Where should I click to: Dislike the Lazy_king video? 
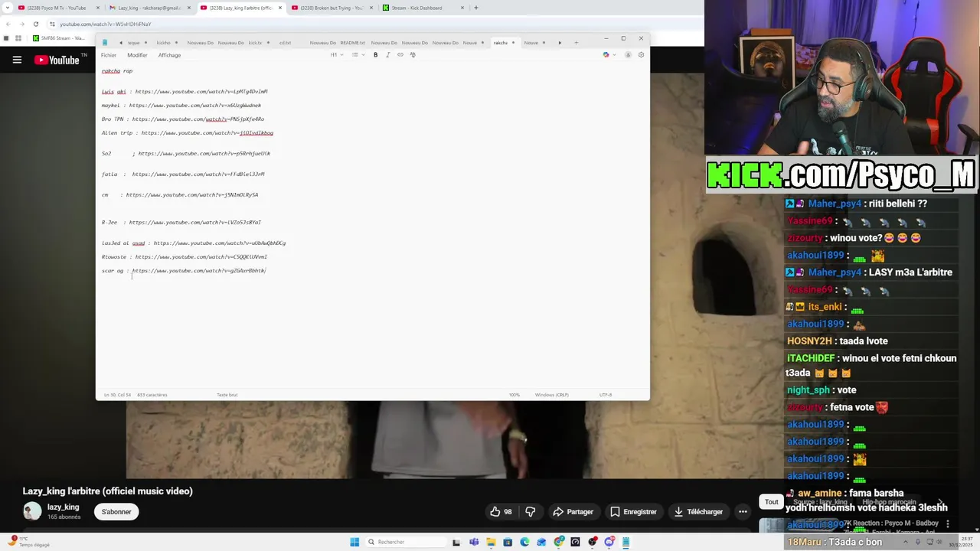coord(530,511)
